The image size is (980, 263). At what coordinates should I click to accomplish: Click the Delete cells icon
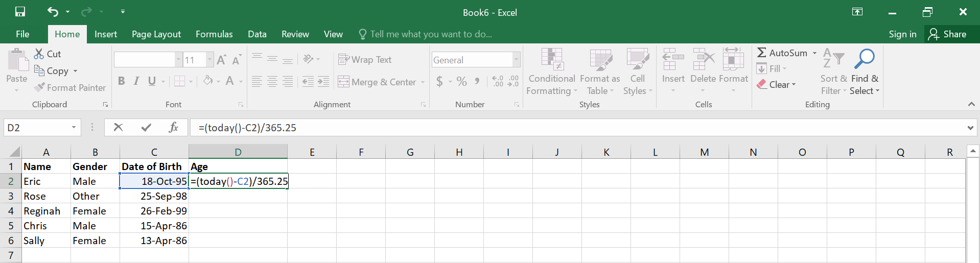point(704,60)
